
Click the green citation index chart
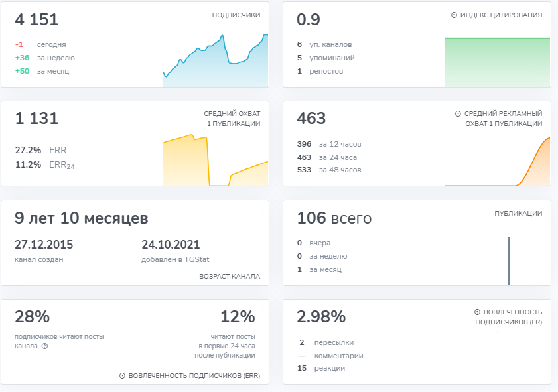pyautogui.click(x=497, y=62)
